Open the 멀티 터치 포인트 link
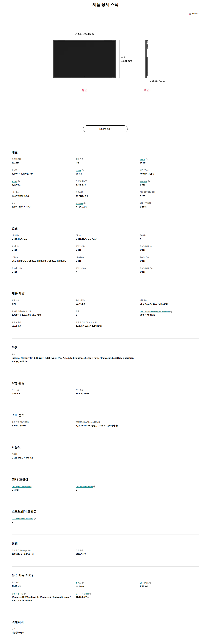202x644 pixels. point(82,594)
